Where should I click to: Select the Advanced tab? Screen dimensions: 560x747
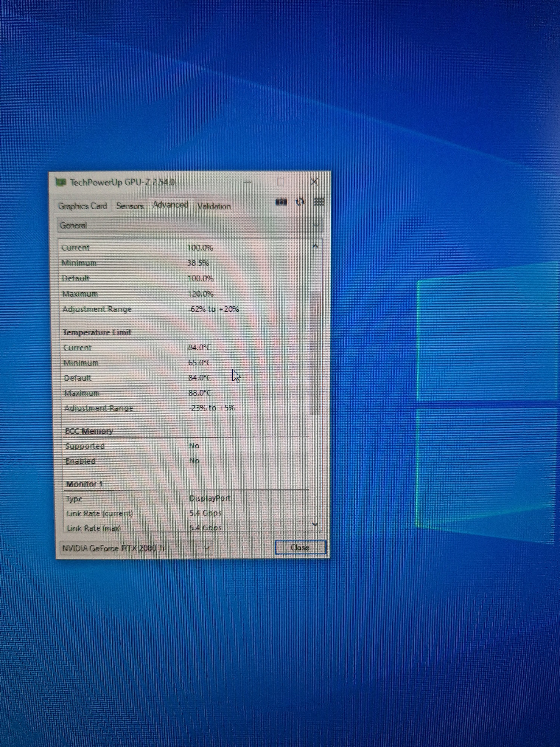click(x=170, y=205)
